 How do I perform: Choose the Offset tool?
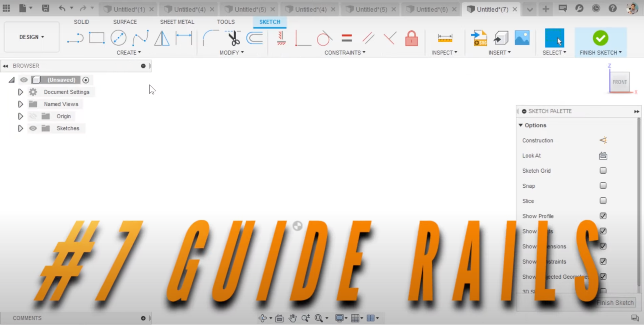[255, 38]
